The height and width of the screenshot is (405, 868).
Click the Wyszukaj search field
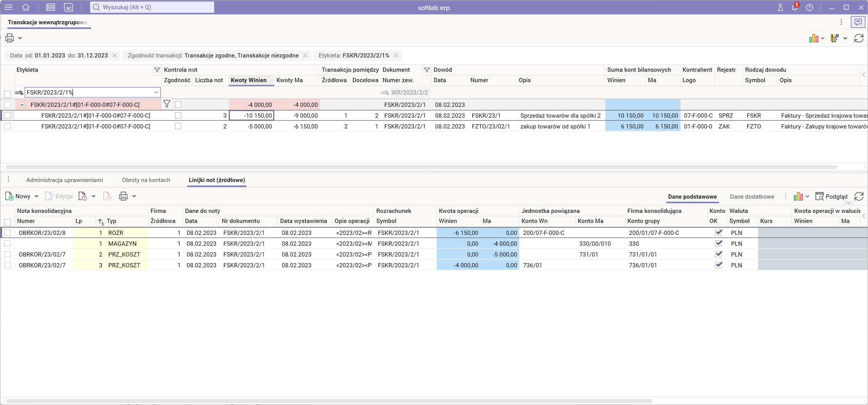pos(152,7)
